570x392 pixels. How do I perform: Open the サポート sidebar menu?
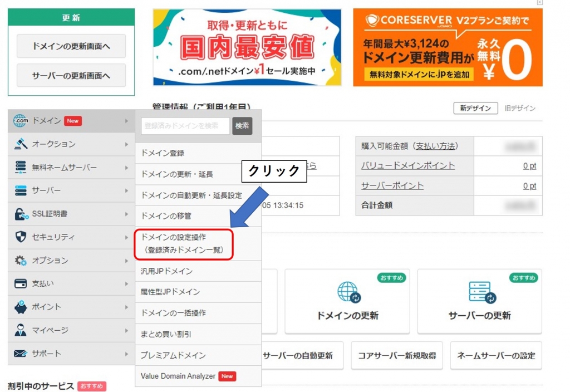pos(71,354)
